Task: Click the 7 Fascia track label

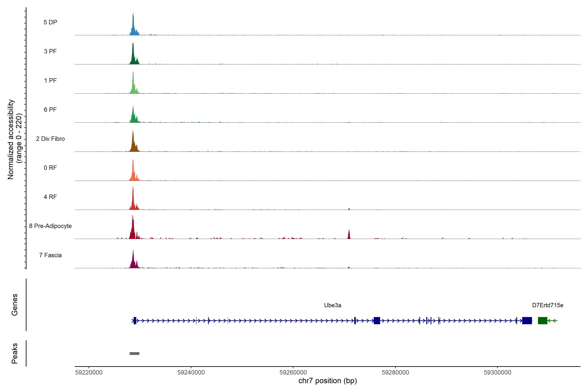Action: tap(50, 255)
